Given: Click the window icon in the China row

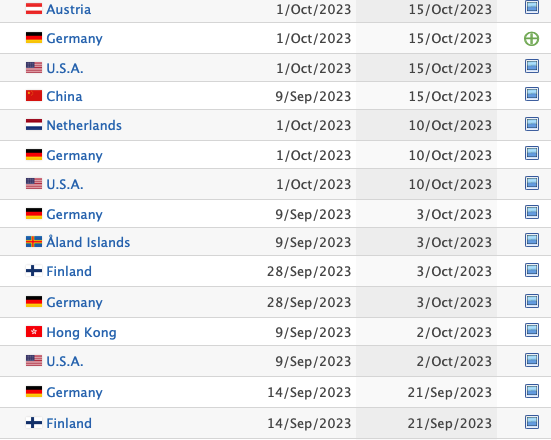Looking at the screenshot, I should pos(532,94).
